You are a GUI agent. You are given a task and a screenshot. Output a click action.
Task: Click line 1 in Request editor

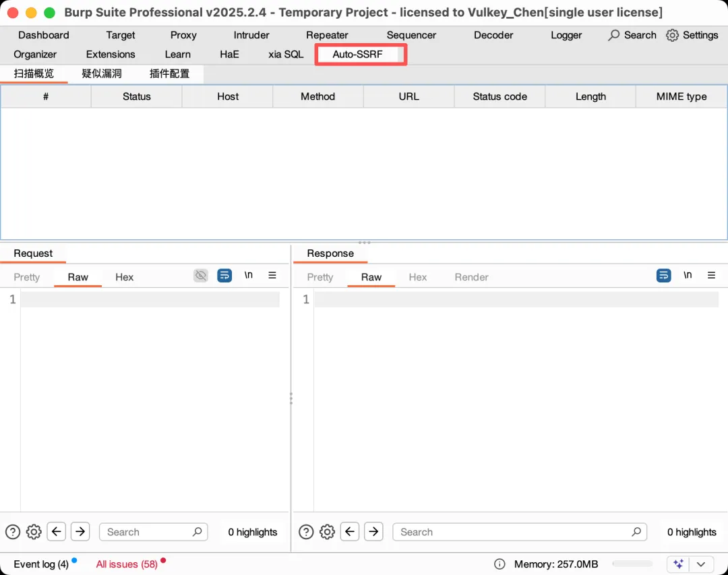tap(150, 299)
